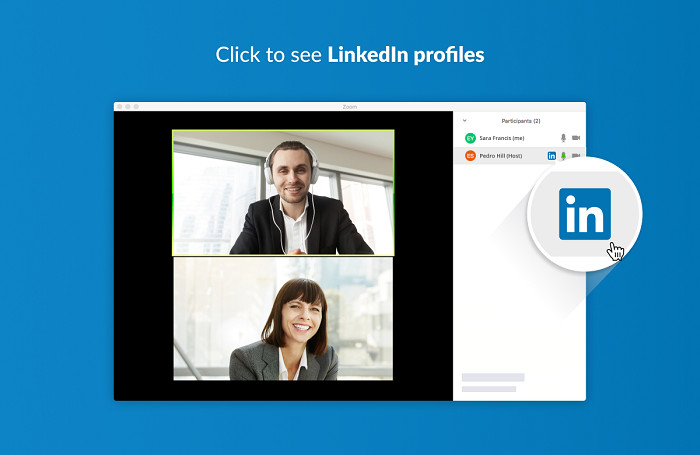Close the Zoom window with the first dot
The image size is (700, 455).
[119, 107]
